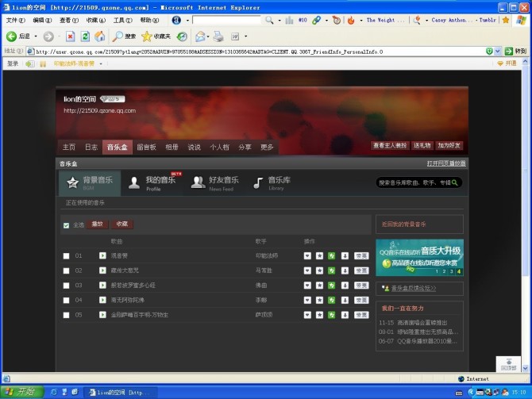Click the IE Home button
The width and height of the screenshot is (532, 399).
[x=100, y=36]
